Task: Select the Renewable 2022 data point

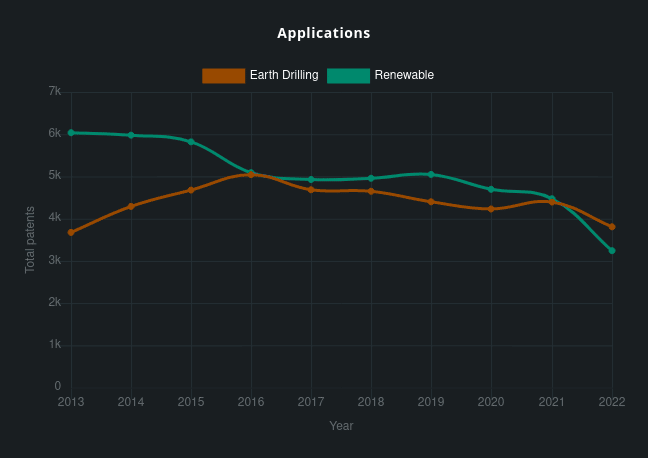Action: (x=612, y=251)
